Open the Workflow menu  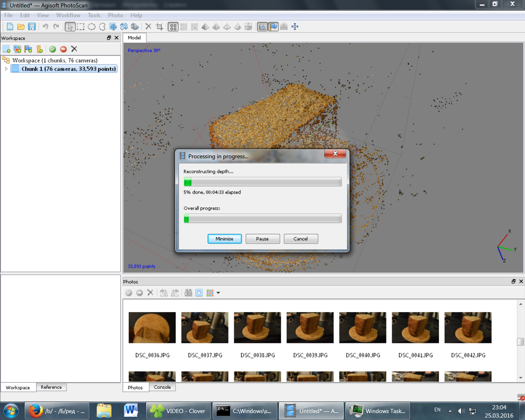68,15
